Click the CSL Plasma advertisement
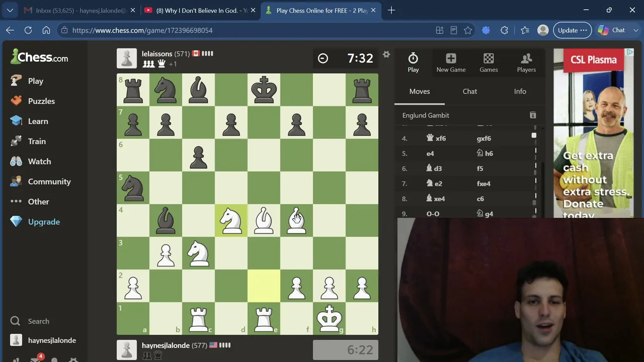Image resolution: width=644 pixels, height=362 pixels. (x=594, y=133)
